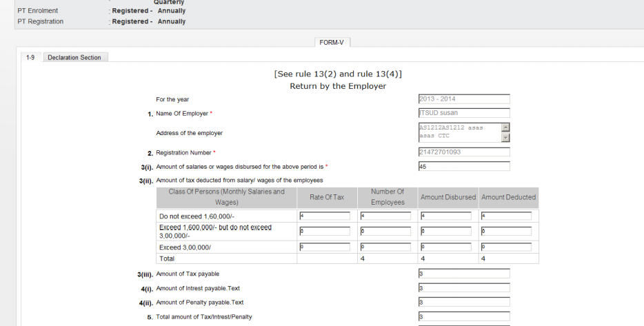Edit Amount Deducted for 'Exceed 1,600,000/- but' row

(506, 231)
